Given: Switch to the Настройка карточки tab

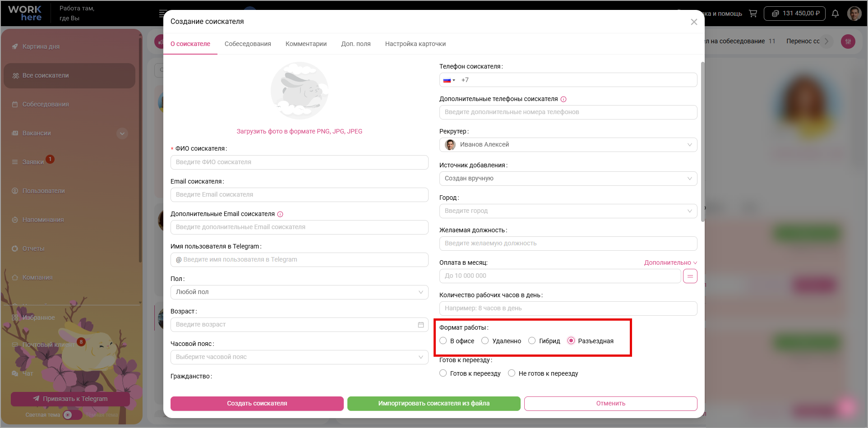Looking at the screenshot, I should pos(416,44).
